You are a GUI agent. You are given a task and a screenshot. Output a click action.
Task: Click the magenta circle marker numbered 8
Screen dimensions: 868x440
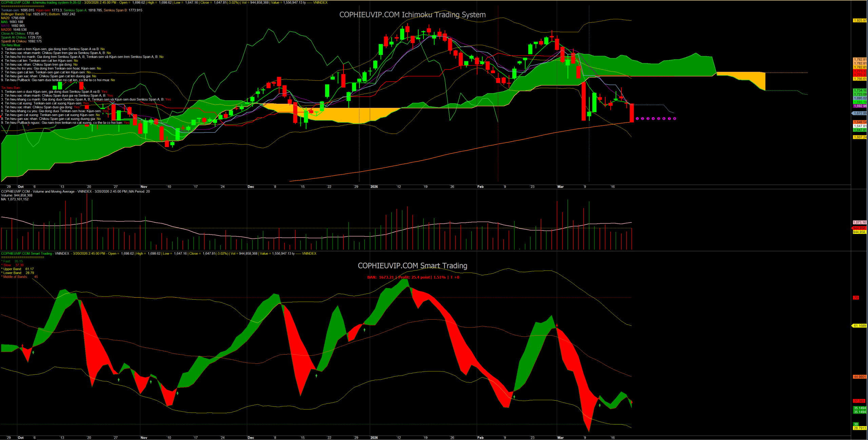pyautogui.click(x=675, y=119)
